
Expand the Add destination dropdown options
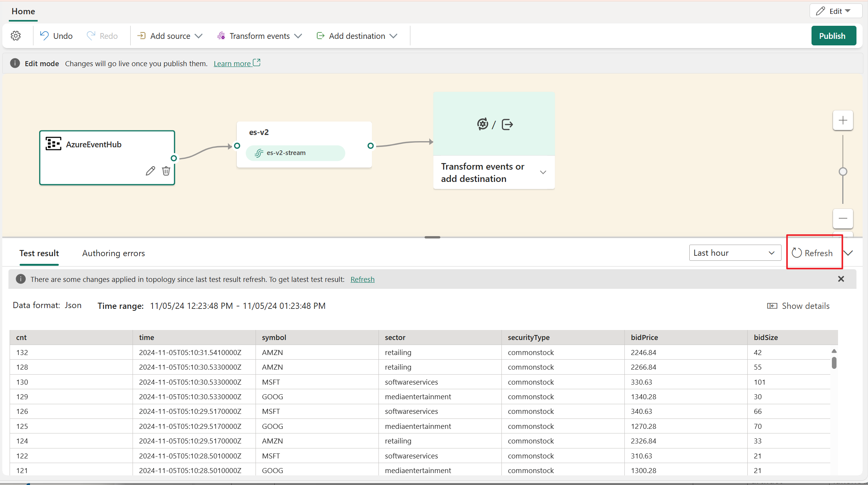click(x=394, y=36)
